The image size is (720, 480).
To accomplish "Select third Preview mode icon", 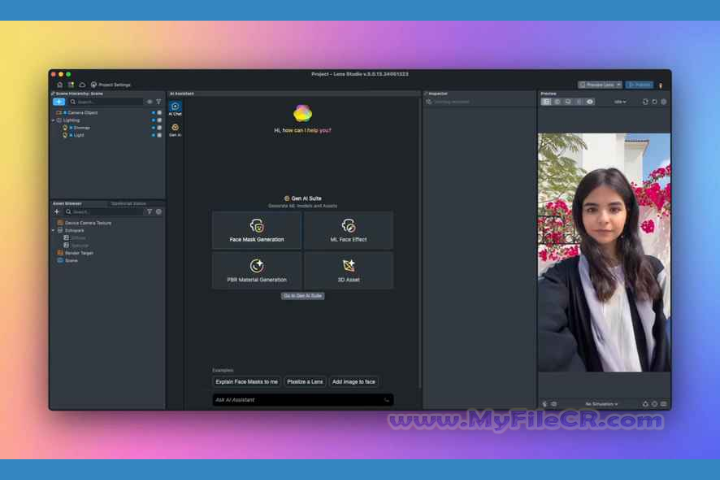I will (x=568, y=102).
